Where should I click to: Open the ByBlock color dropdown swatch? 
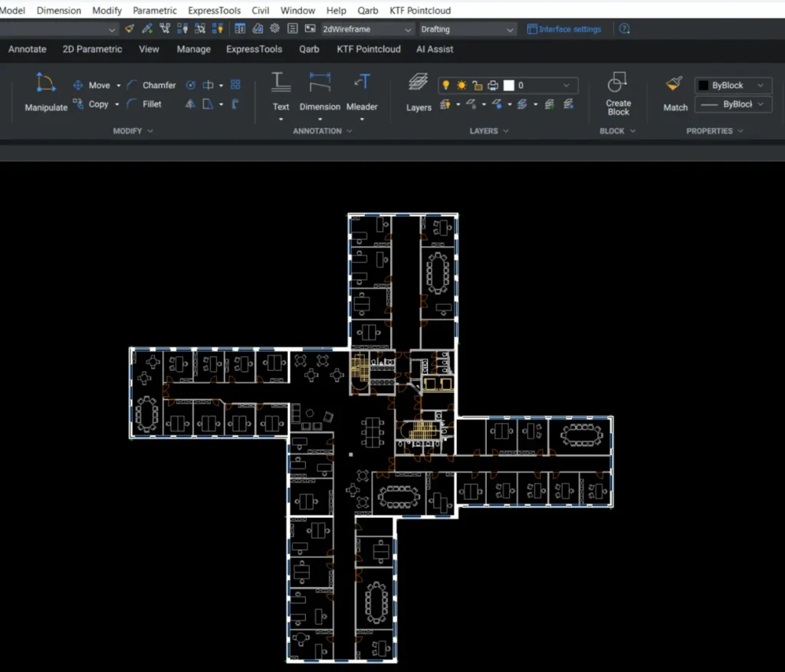coord(733,85)
